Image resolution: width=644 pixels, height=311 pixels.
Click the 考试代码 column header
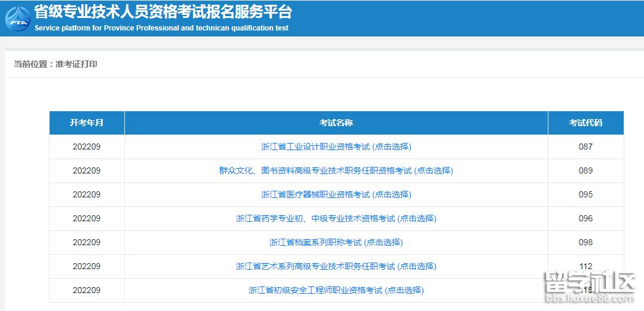pos(585,123)
